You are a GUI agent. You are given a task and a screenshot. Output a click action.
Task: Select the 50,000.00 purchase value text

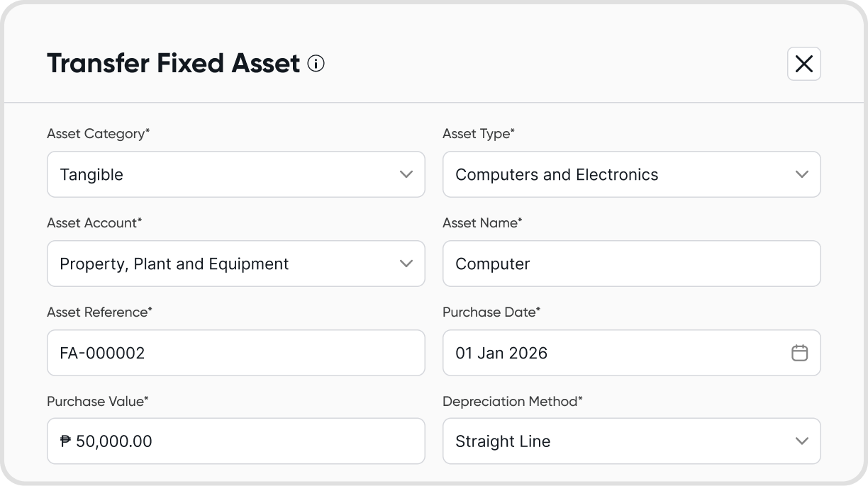point(113,441)
